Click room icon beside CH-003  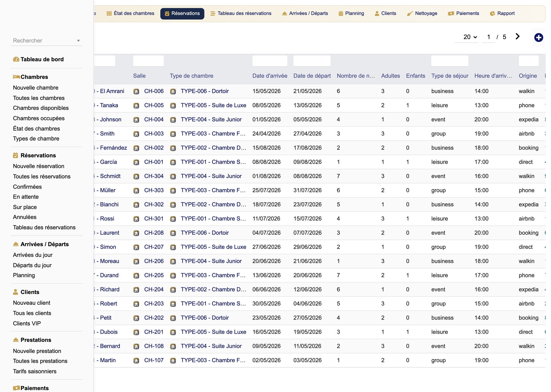[x=136, y=134]
